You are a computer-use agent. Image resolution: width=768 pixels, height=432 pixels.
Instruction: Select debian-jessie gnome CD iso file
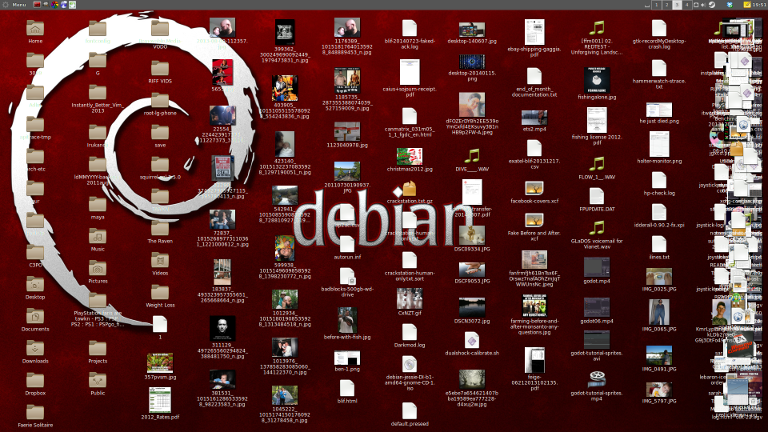tap(409, 364)
